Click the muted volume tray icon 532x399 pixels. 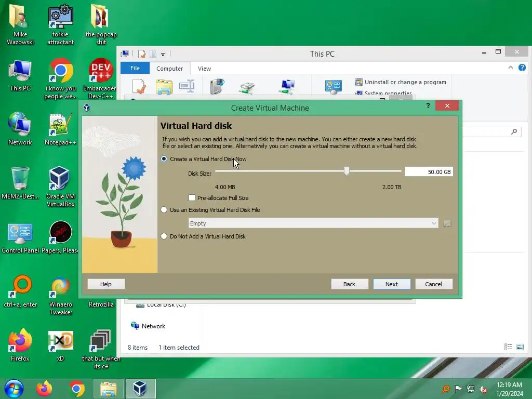coord(483,389)
